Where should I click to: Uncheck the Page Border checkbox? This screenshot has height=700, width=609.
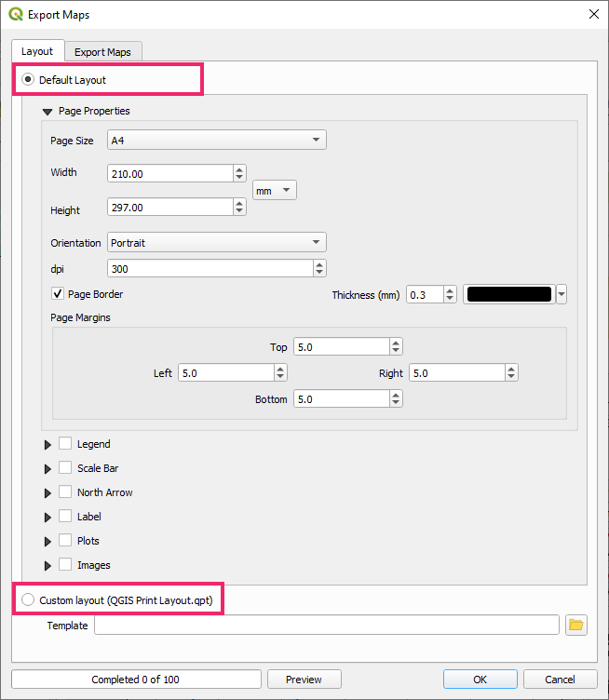[x=58, y=294]
